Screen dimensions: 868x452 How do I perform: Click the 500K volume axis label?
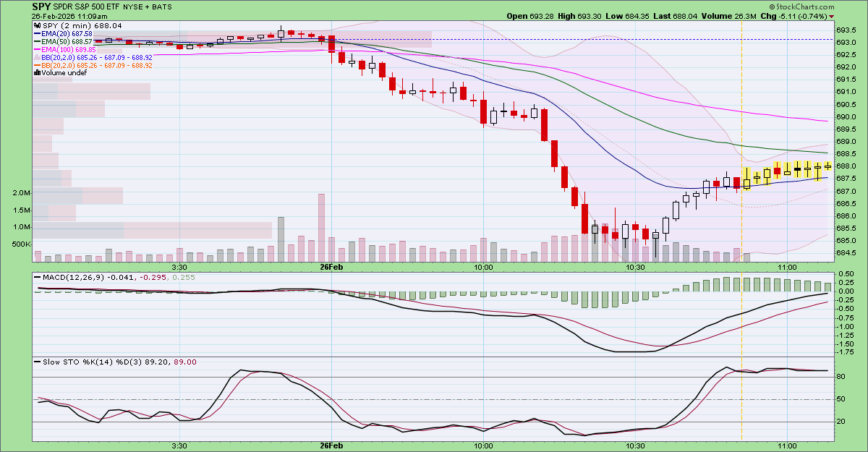point(20,244)
